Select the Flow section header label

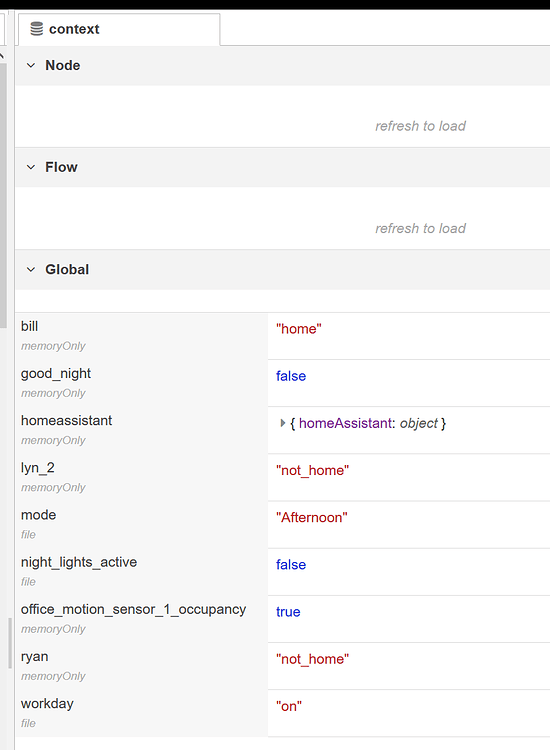[x=61, y=167]
